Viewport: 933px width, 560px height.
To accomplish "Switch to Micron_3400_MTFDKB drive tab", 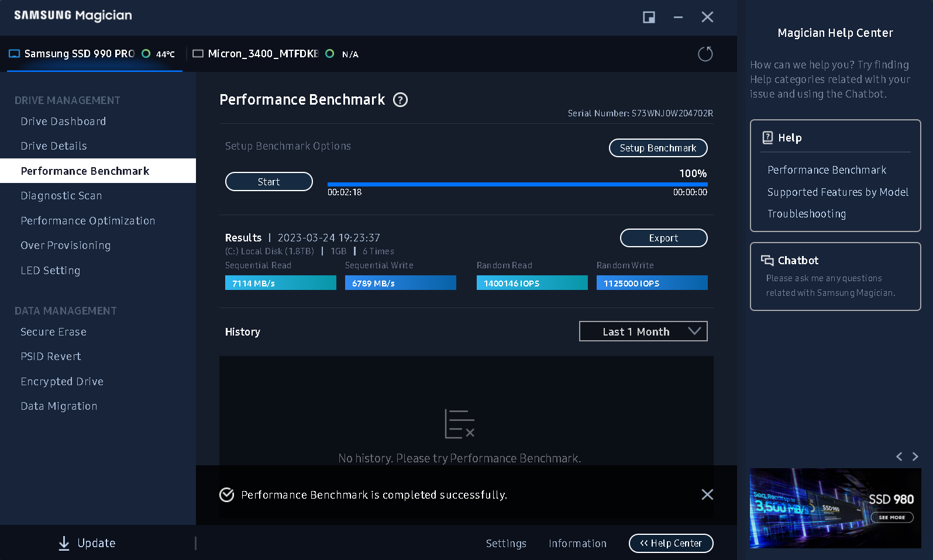I will click(x=275, y=54).
